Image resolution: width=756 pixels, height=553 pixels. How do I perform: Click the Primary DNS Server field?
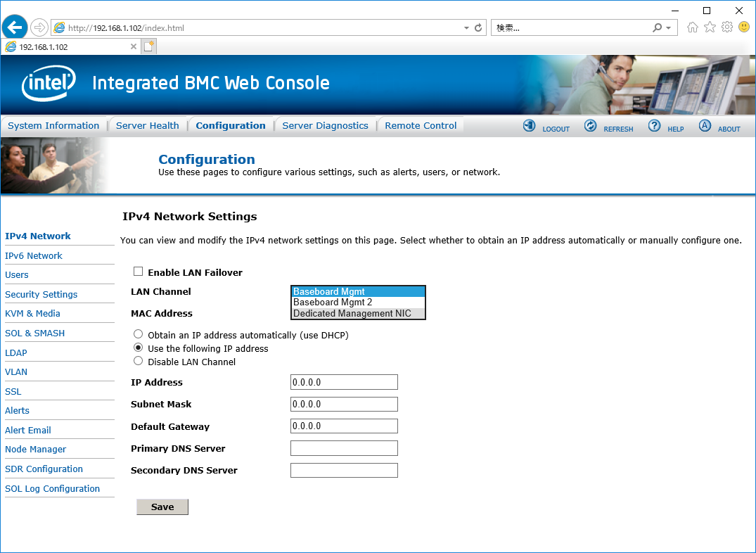tap(345, 448)
